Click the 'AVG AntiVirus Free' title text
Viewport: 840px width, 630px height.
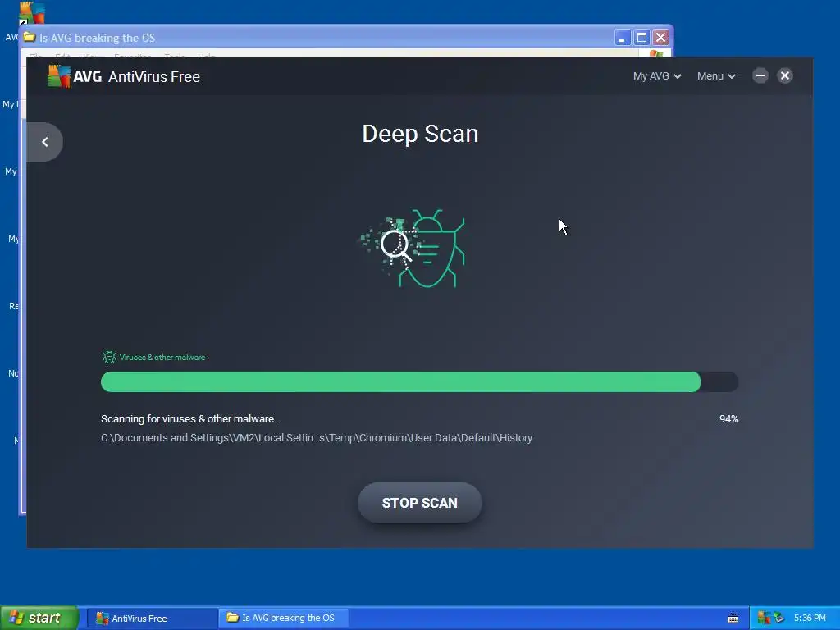(136, 76)
